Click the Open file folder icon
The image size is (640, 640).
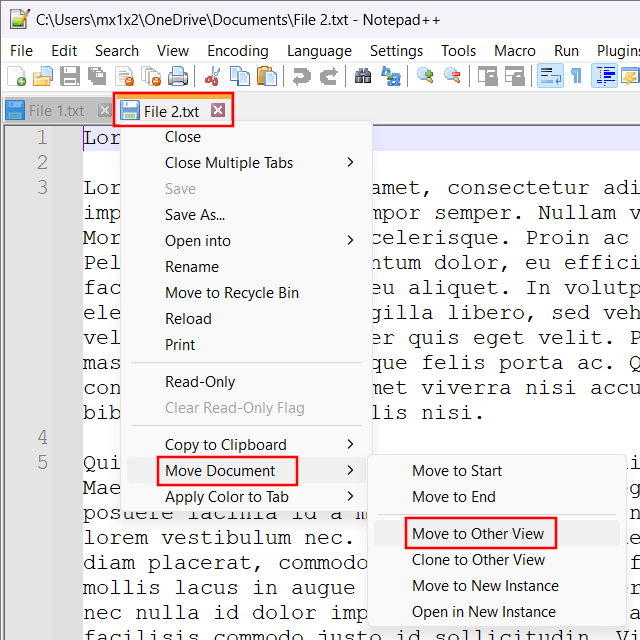[43, 76]
